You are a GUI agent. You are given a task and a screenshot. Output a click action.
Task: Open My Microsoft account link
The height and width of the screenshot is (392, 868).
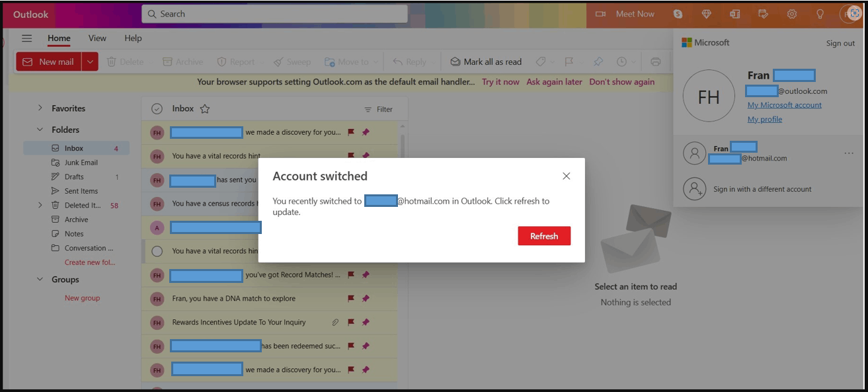pos(785,105)
